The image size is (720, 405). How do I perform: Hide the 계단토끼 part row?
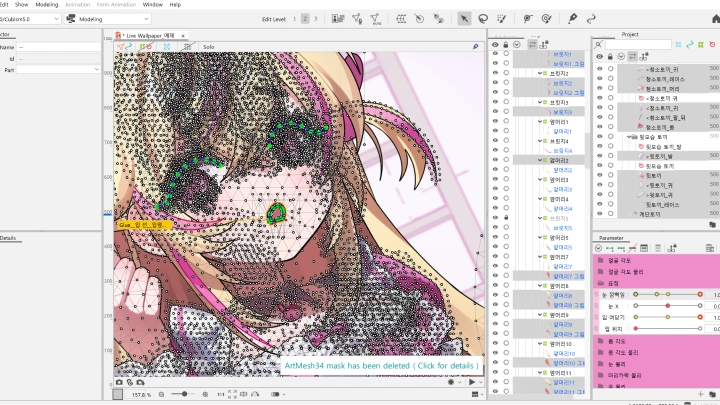pos(599,214)
